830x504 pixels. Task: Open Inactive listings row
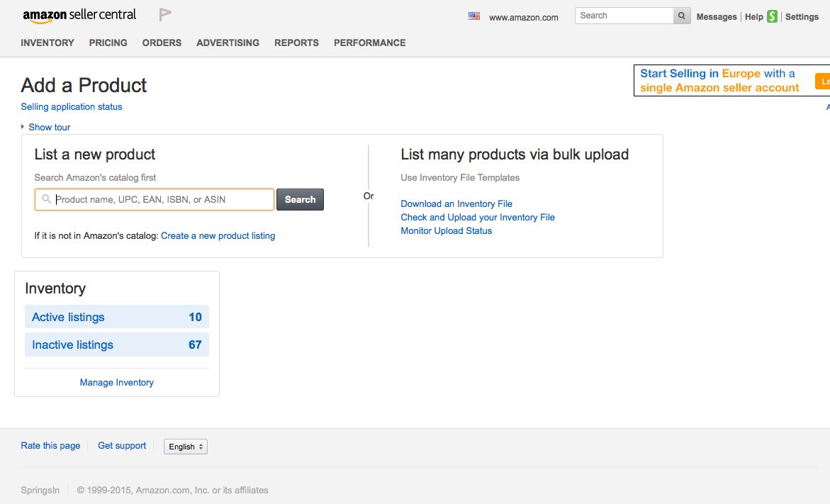[117, 345]
